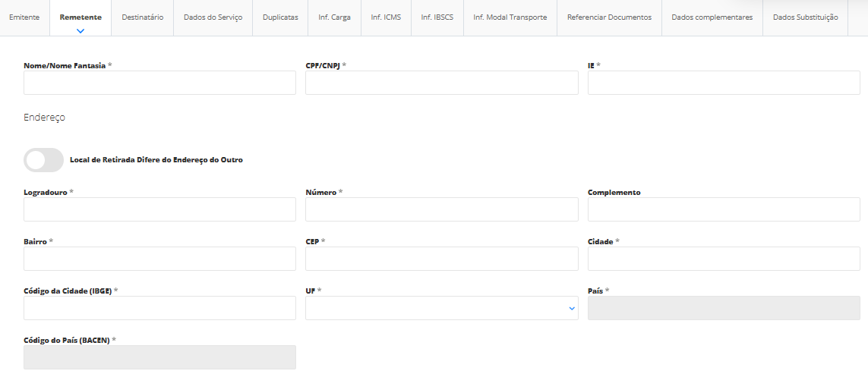Open the Inf. Carga tab

click(334, 17)
